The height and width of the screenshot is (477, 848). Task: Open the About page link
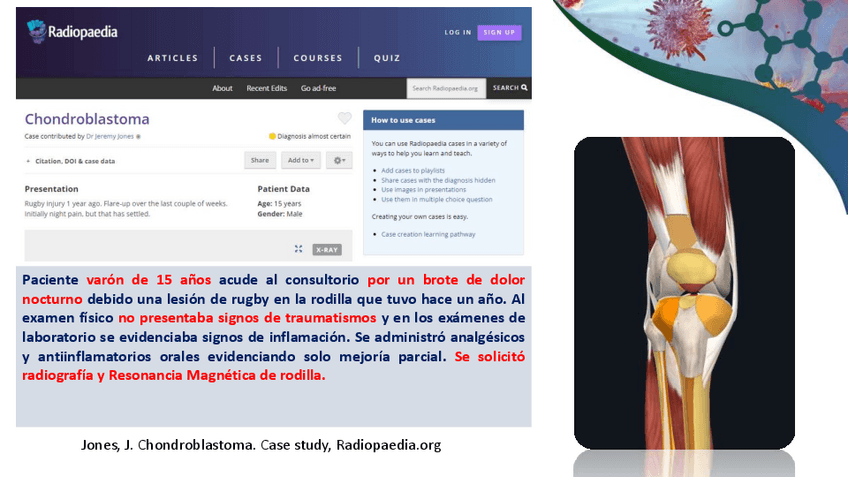click(x=222, y=88)
